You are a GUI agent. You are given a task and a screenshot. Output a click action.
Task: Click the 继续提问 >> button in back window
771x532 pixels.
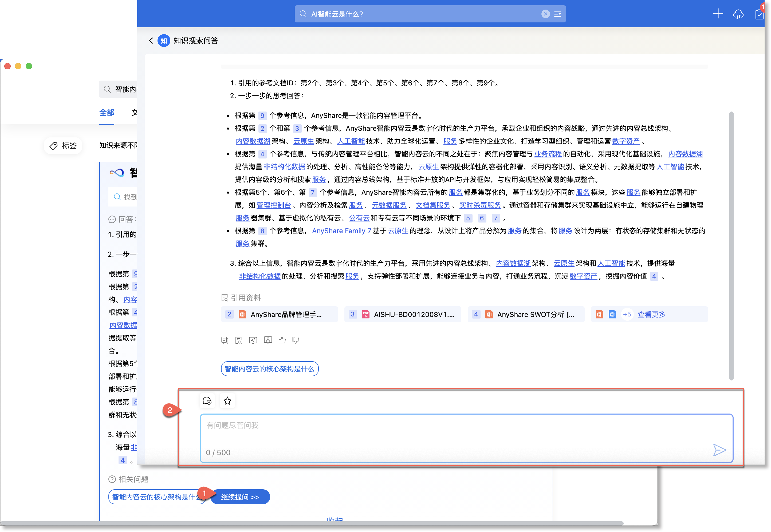tap(240, 497)
